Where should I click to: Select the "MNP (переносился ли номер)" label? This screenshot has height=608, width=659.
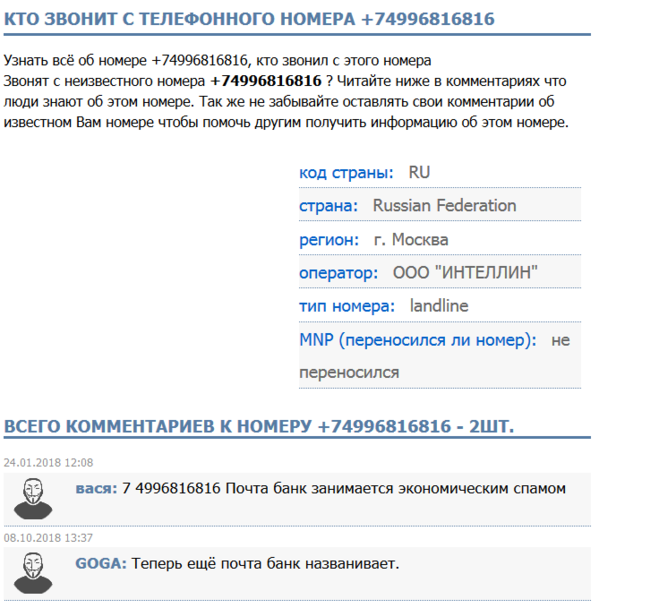pyautogui.click(x=417, y=340)
